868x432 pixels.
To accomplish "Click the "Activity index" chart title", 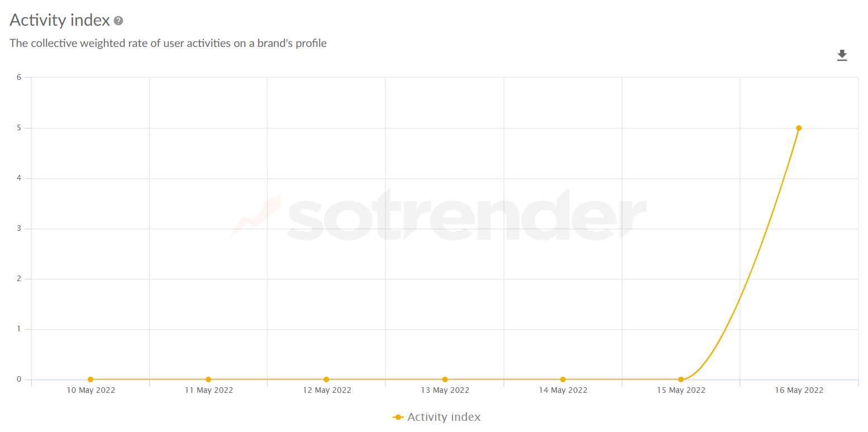I will [x=60, y=20].
